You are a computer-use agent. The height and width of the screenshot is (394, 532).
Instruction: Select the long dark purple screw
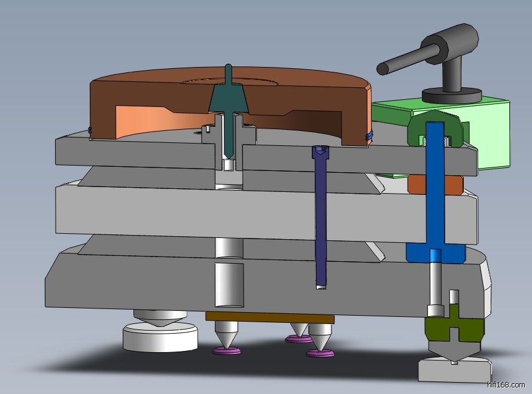[x=320, y=221]
